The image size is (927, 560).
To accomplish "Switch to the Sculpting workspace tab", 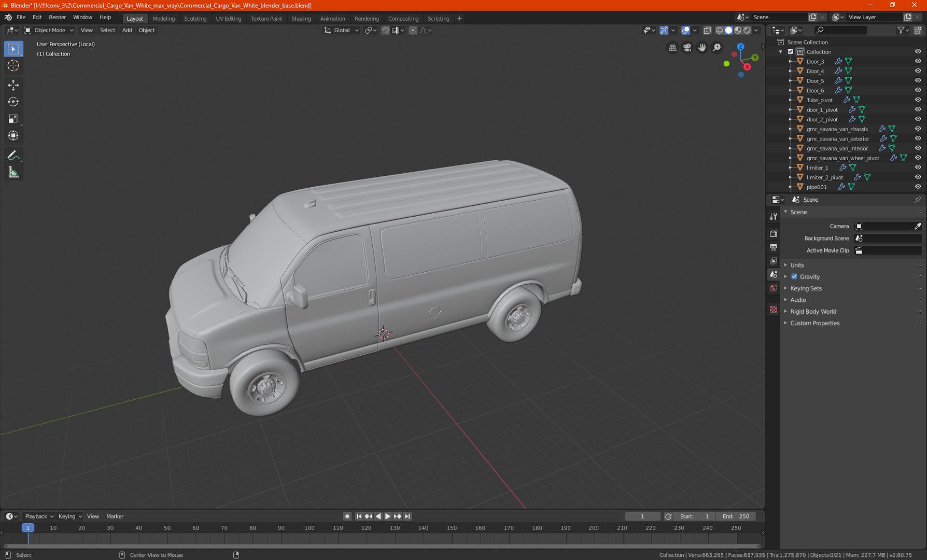I will (x=195, y=19).
